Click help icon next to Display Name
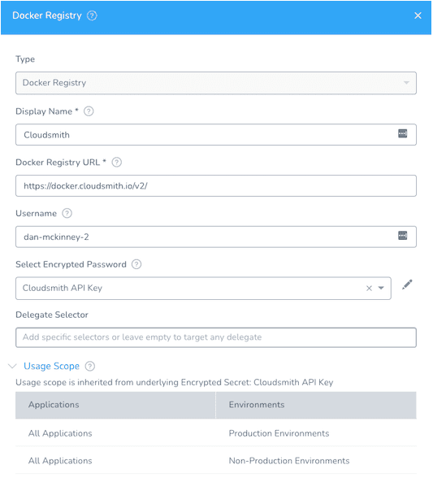 point(89,111)
